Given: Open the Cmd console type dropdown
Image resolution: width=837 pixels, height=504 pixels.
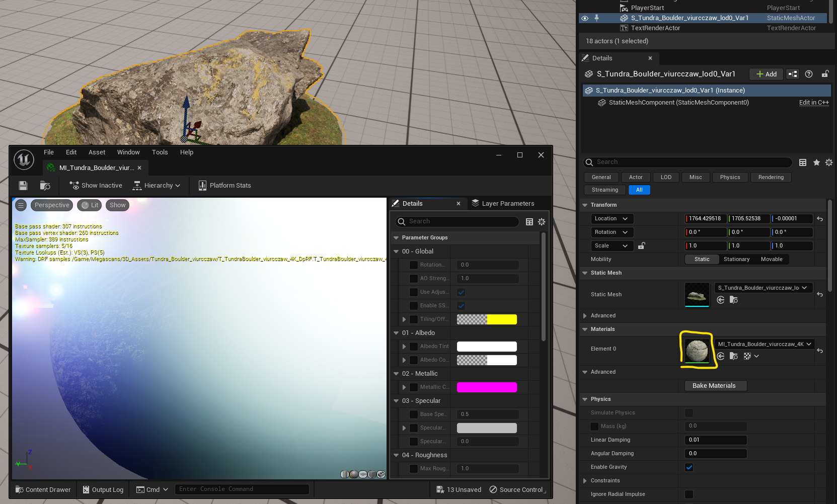Looking at the screenshot, I should click(x=152, y=490).
